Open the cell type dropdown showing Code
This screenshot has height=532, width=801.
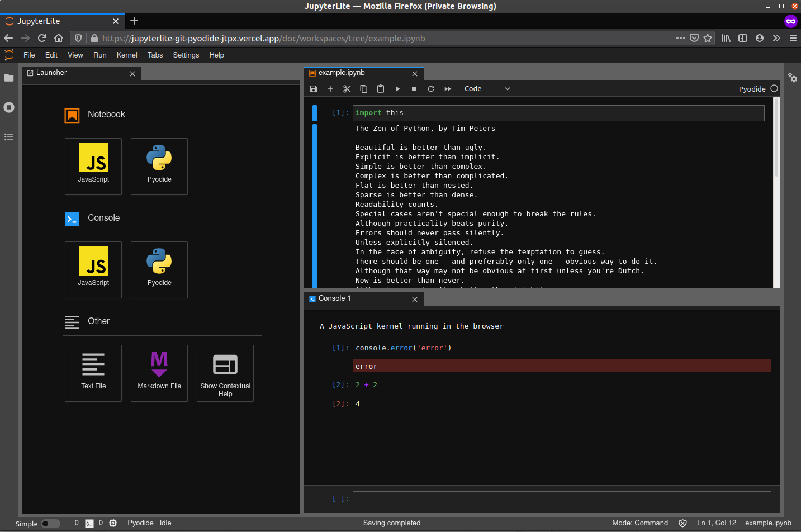487,88
